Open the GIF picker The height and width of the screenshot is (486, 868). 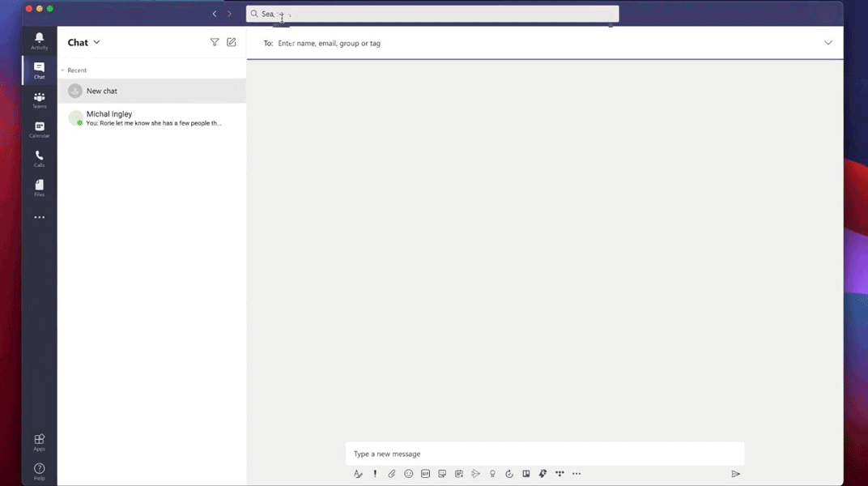(425, 474)
